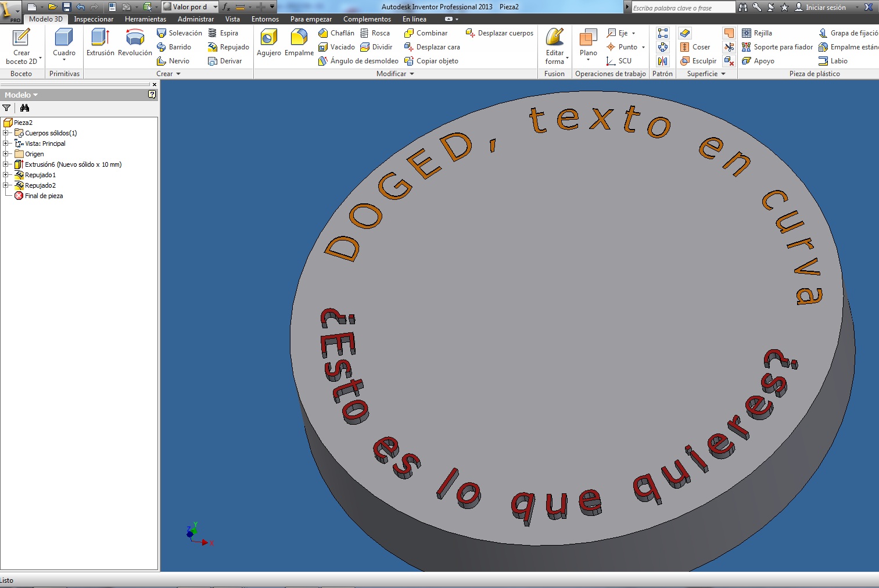Select the Rejilla plastic part tool
Viewport: 879px width, 588px height.
757,33
